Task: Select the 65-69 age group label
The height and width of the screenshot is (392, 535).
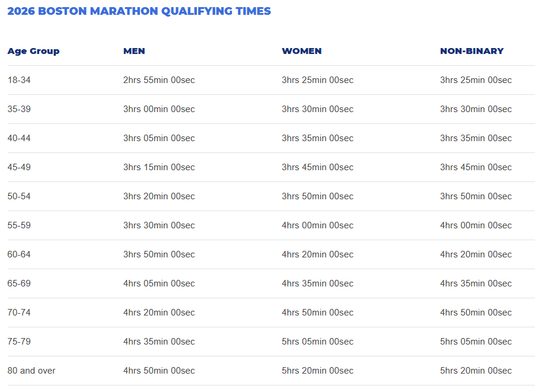Action: tap(19, 283)
